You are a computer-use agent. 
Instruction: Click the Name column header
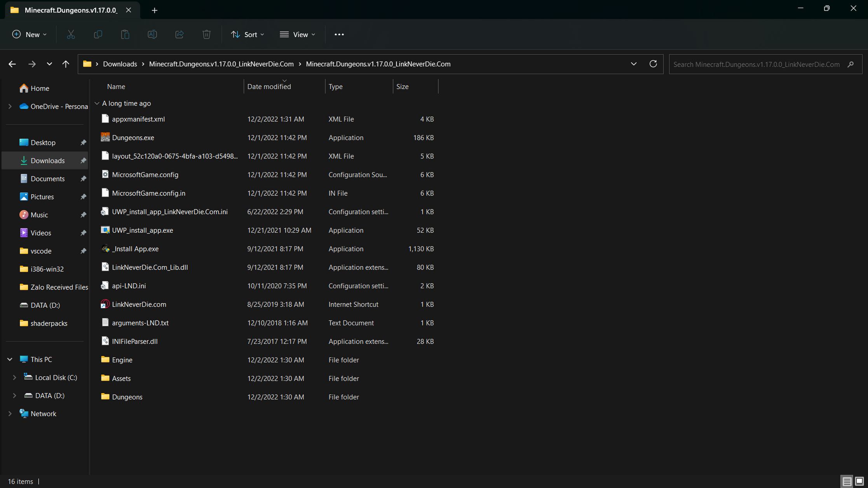click(116, 86)
